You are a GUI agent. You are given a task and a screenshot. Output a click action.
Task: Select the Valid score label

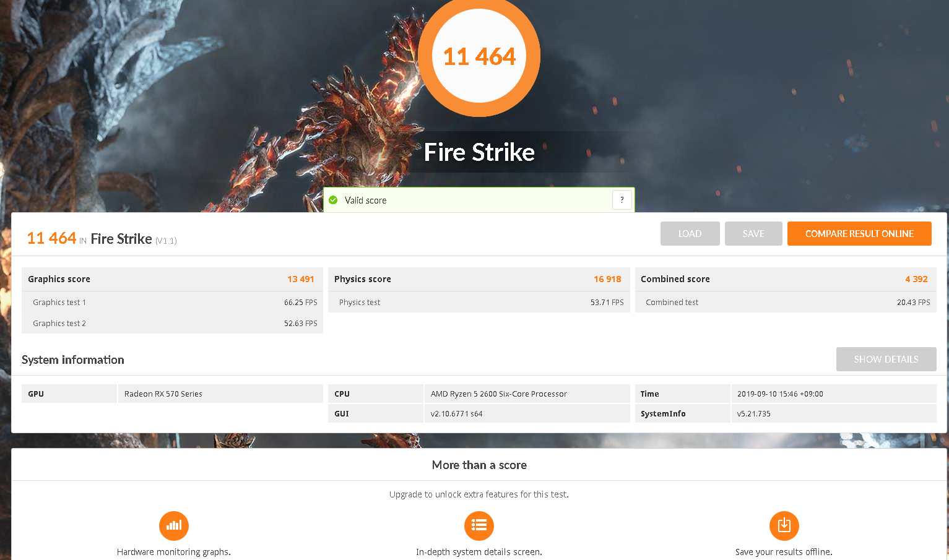pos(365,200)
